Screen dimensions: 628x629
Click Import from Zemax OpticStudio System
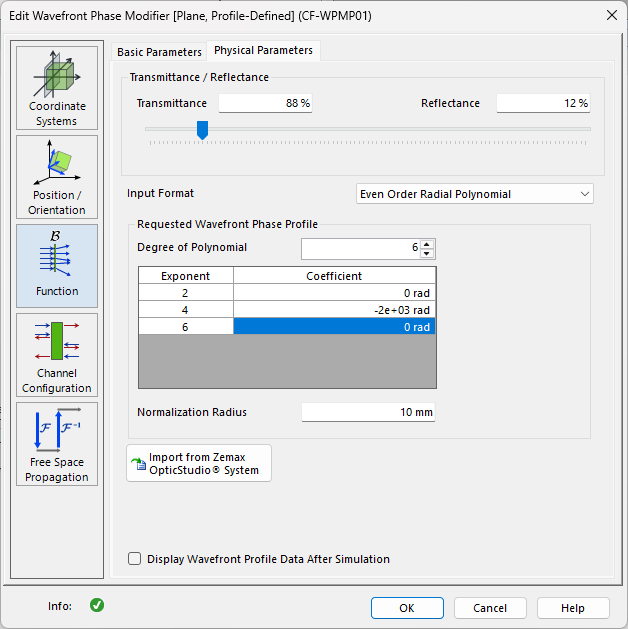point(199,463)
